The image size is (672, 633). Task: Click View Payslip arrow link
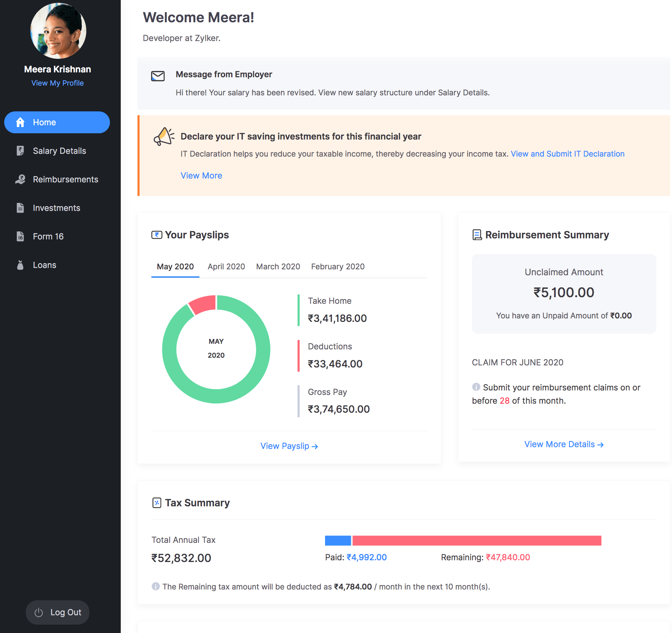tap(290, 445)
